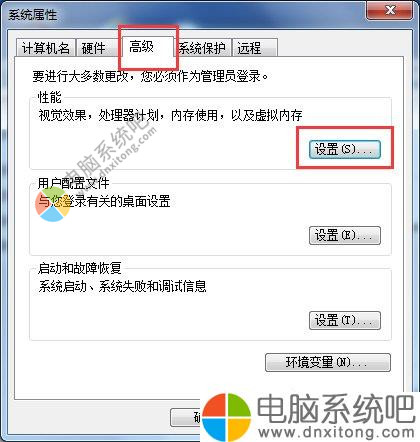Image resolution: width=420 pixels, height=442 pixels.
Task: Open 环境变量(N) environment variables
Action: coord(328,362)
